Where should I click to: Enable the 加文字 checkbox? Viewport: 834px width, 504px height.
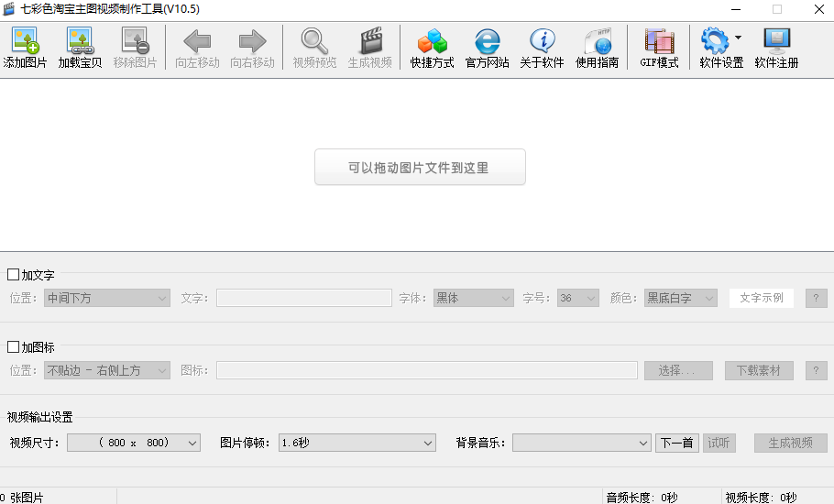coord(14,275)
